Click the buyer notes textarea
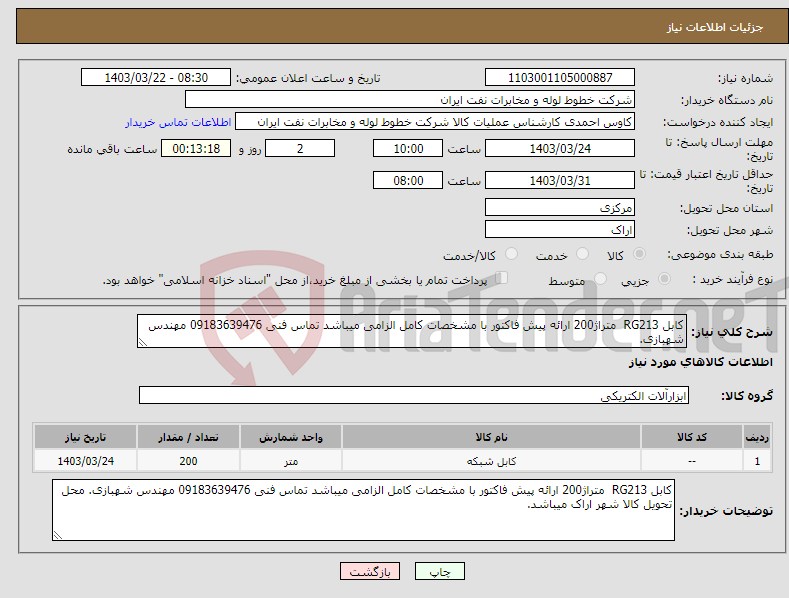 coord(363,510)
